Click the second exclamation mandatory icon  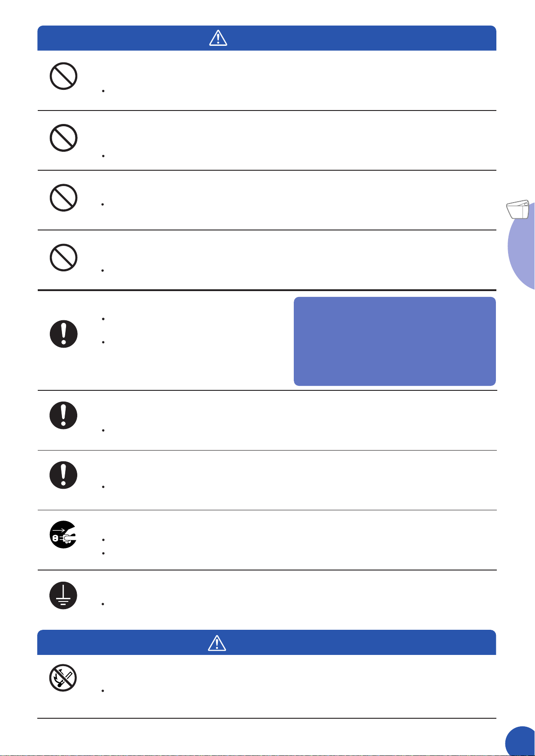coord(63,415)
